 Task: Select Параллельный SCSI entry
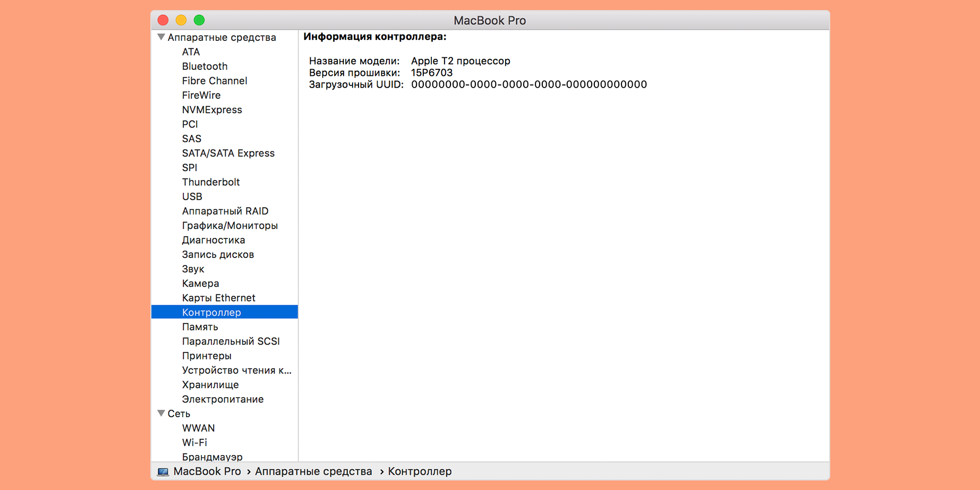[x=231, y=341]
